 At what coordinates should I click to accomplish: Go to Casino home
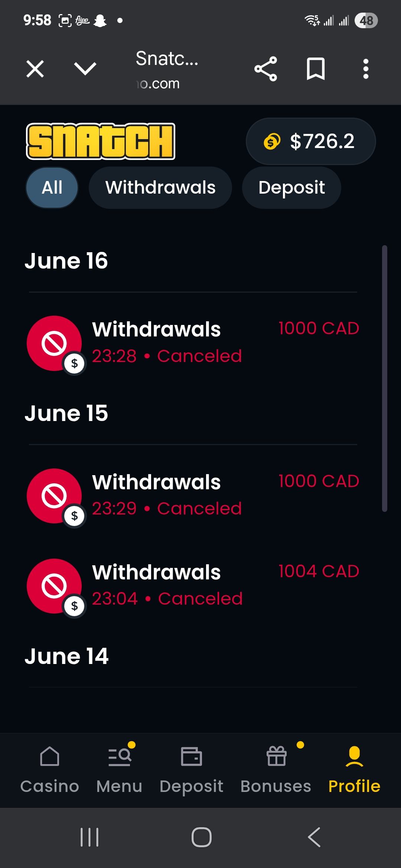click(x=50, y=770)
